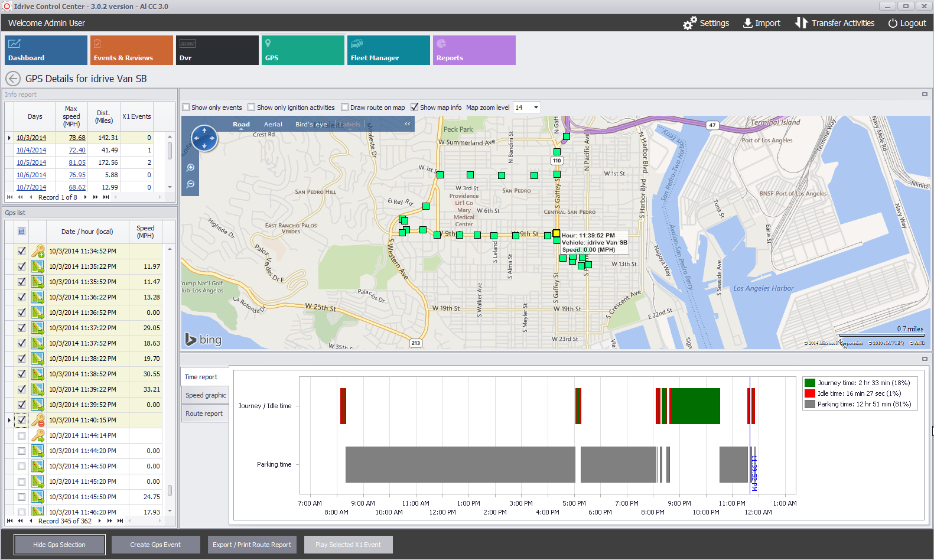Open the 10/5/2014 day link

pos(31,162)
